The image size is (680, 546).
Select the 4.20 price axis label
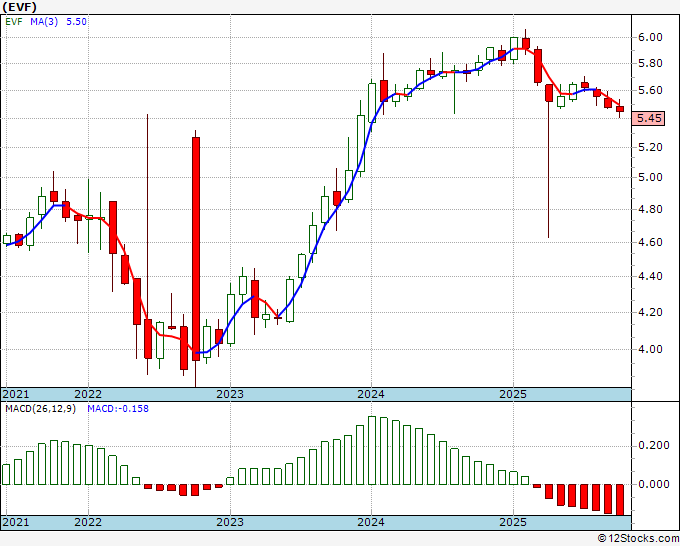(650, 312)
